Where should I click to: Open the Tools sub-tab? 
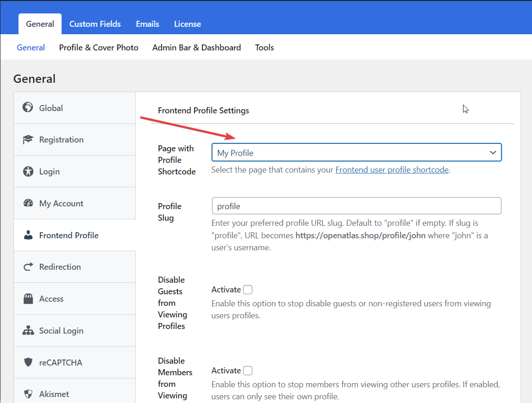265,48
